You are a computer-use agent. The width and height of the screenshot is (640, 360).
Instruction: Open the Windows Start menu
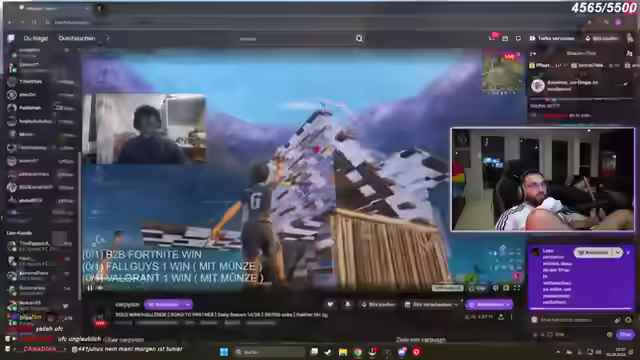(x=224, y=352)
